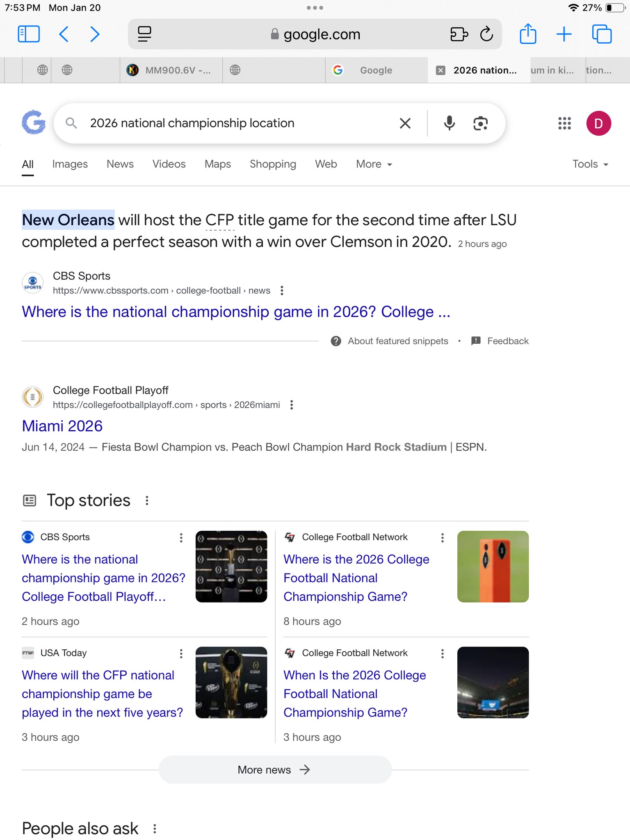630x840 pixels.
Task: Open Google Lens camera search
Action: pos(480,123)
